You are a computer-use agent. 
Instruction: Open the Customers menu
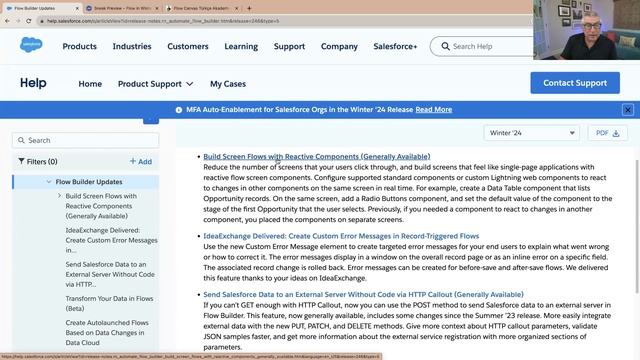188,46
